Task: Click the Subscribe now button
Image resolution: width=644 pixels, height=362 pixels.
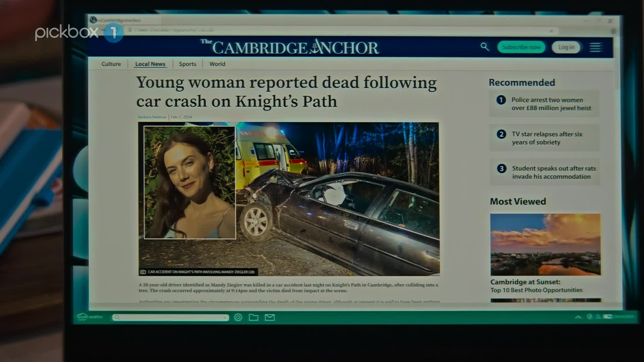Action: 521,47
